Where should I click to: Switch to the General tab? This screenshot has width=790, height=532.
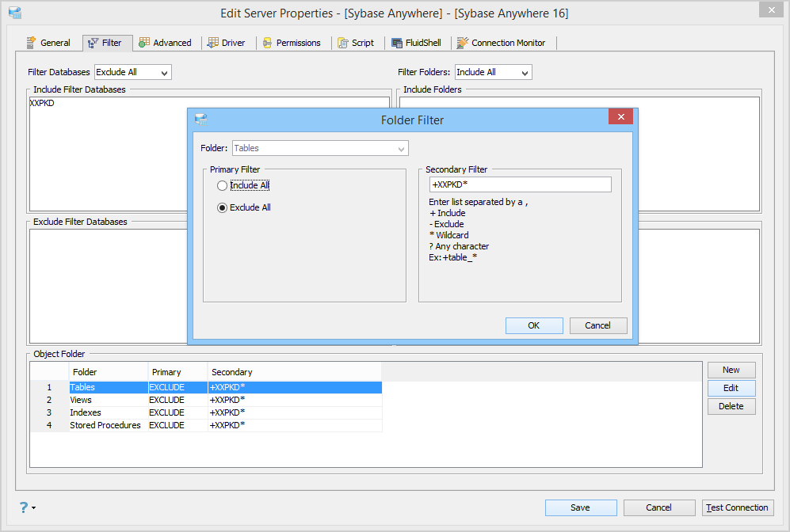point(48,43)
